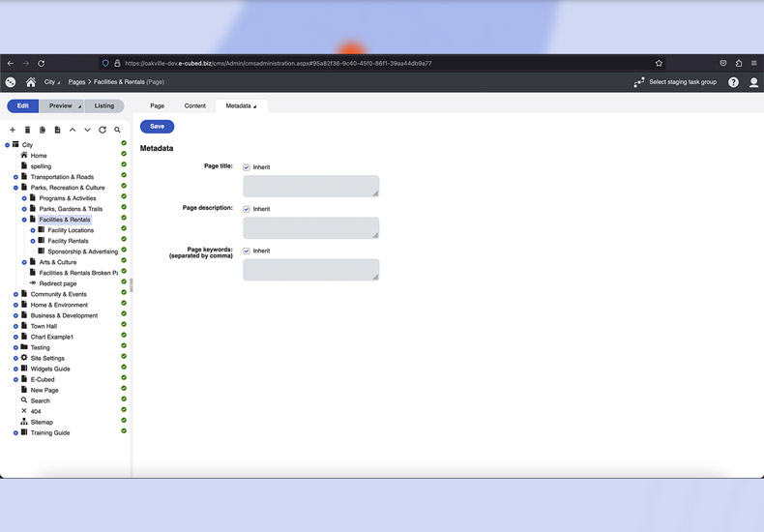Click the Save button
The width and height of the screenshot is (764, 532).
point(157,127)
